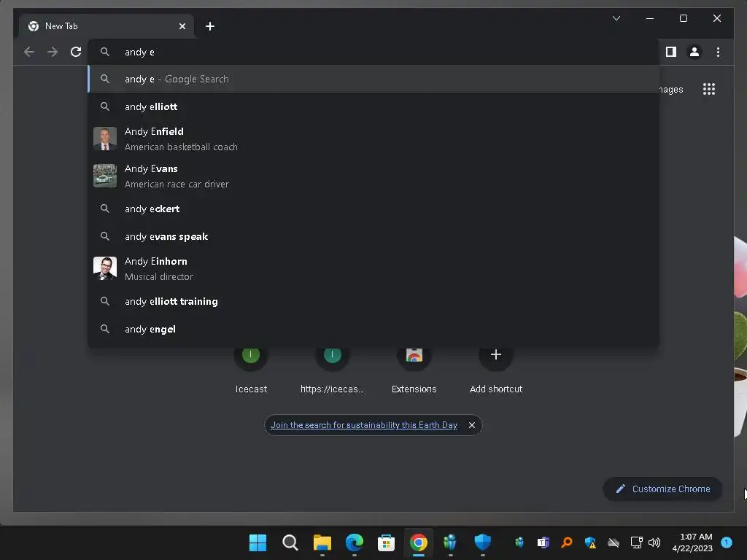Launch Microsoft Edge from the taskbar
This screenshot has width=747, height=560.
click(x=354, y=542)
